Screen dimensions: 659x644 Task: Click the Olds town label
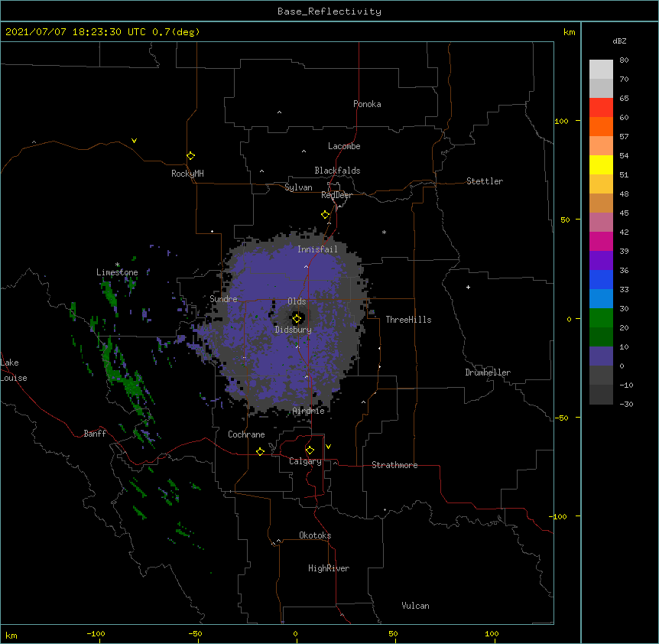click(x=297, y=301)
